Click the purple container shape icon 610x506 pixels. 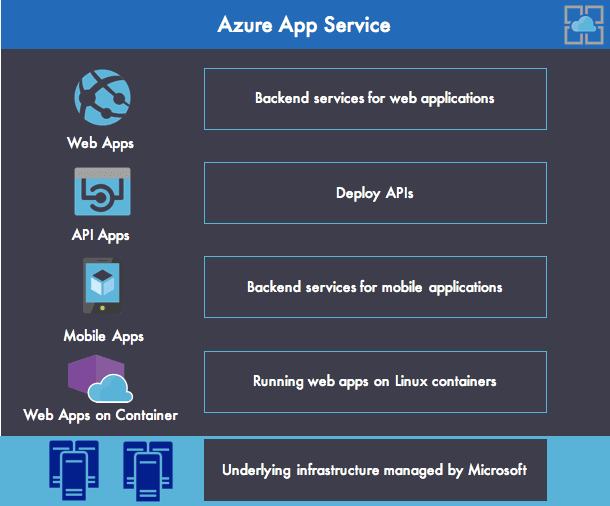click(x=86, y=376)
